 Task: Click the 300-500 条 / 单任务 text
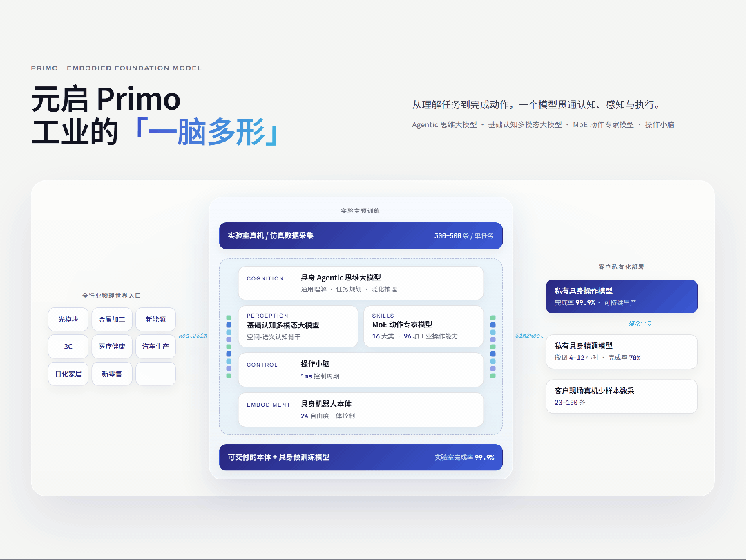[x=464, y=235]
